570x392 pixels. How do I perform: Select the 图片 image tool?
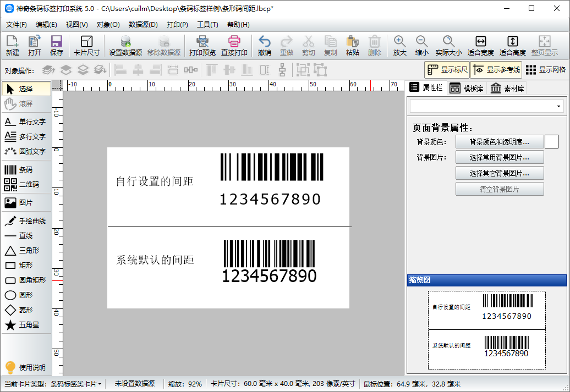pyautogui.click(x=26, y=203)
